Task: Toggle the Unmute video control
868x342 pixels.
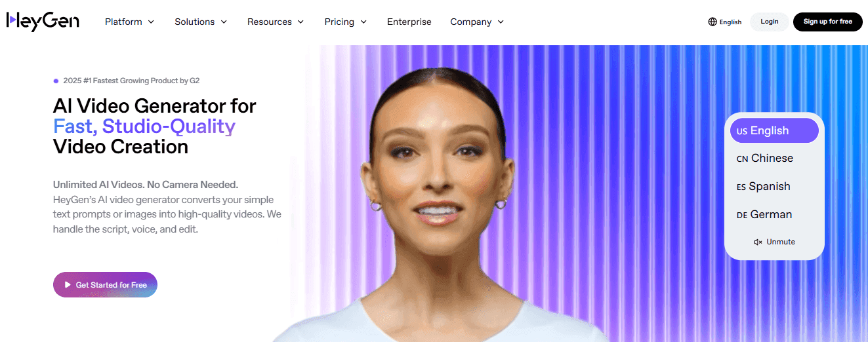Action: (774, 242)
